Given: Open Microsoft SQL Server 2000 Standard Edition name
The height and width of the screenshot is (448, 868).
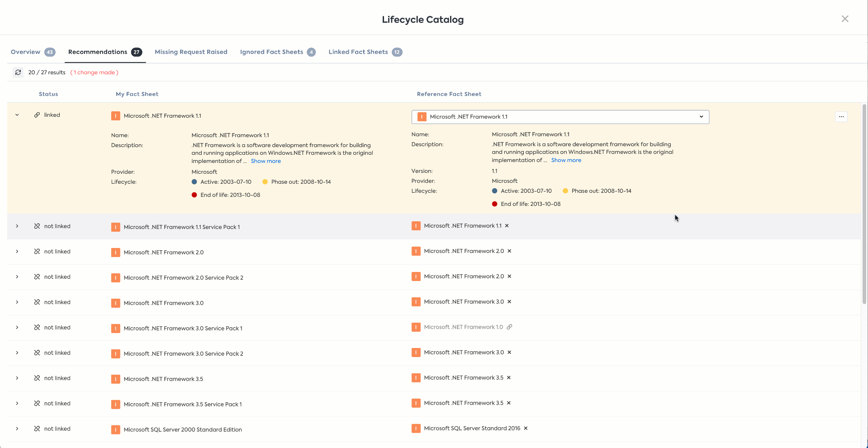Looking at the screenshot, I should point(183,430).
